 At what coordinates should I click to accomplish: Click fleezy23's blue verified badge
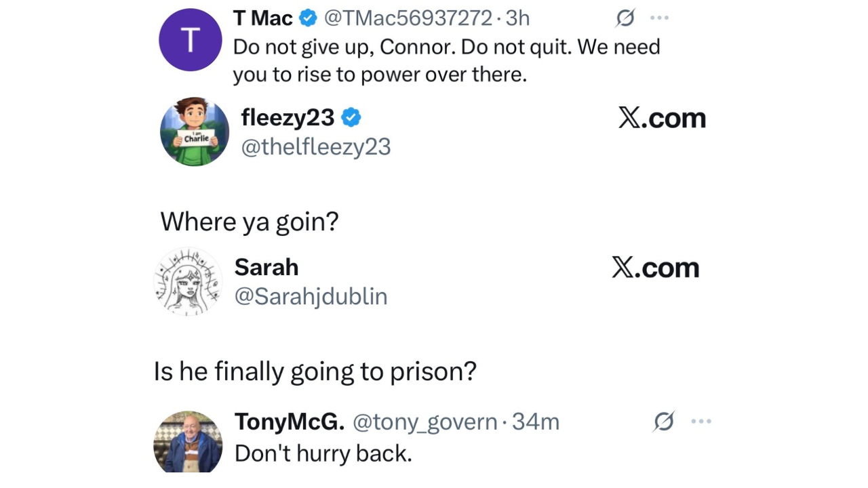351,118
